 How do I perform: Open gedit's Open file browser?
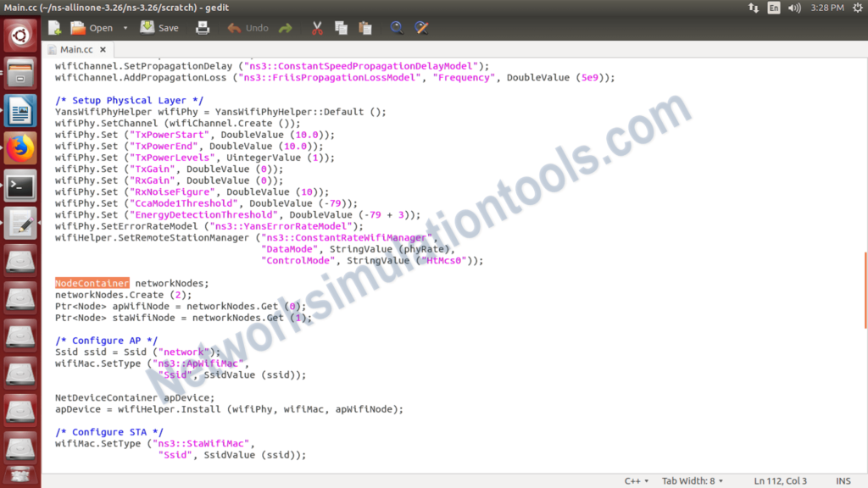95,27
